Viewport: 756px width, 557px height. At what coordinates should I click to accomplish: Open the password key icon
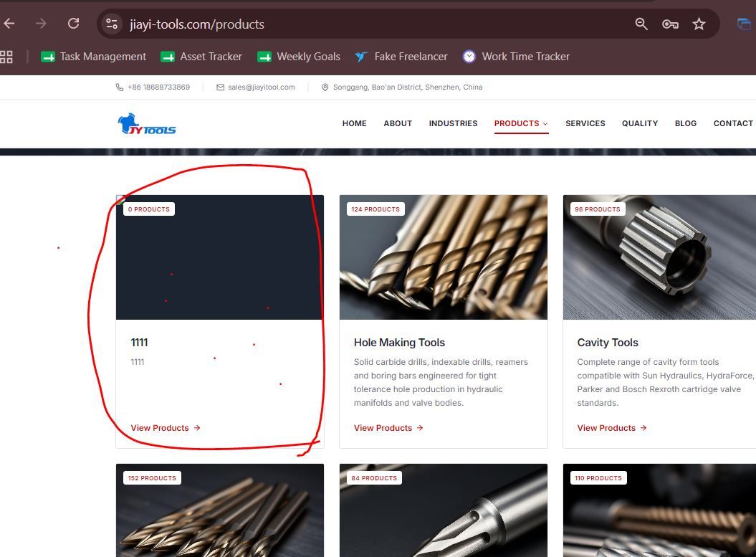click(670, 24)
